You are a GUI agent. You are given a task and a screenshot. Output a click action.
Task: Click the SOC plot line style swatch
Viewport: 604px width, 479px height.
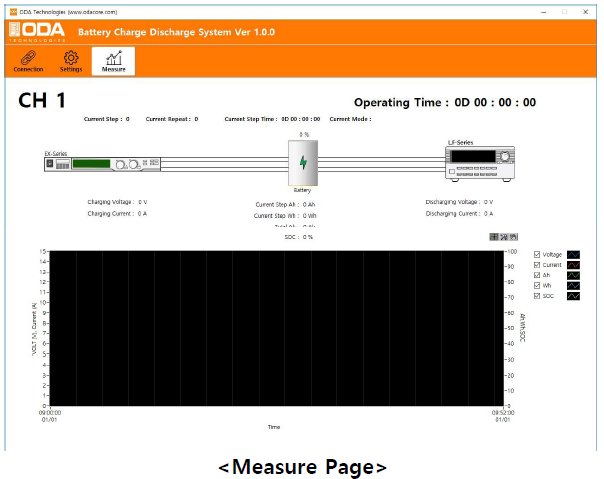click(574, 296)
